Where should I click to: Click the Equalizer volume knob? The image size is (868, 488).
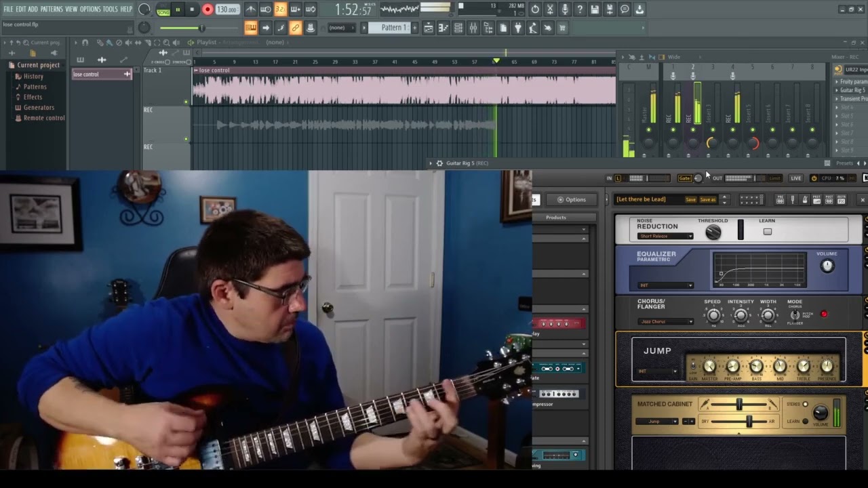tap(827, 266)
